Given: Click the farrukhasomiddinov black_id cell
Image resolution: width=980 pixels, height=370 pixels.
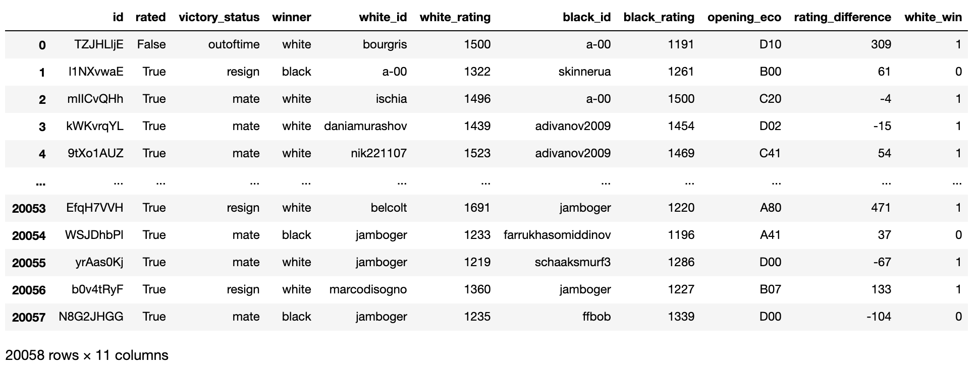Looking at the screenshot, I should coord(557,235).
